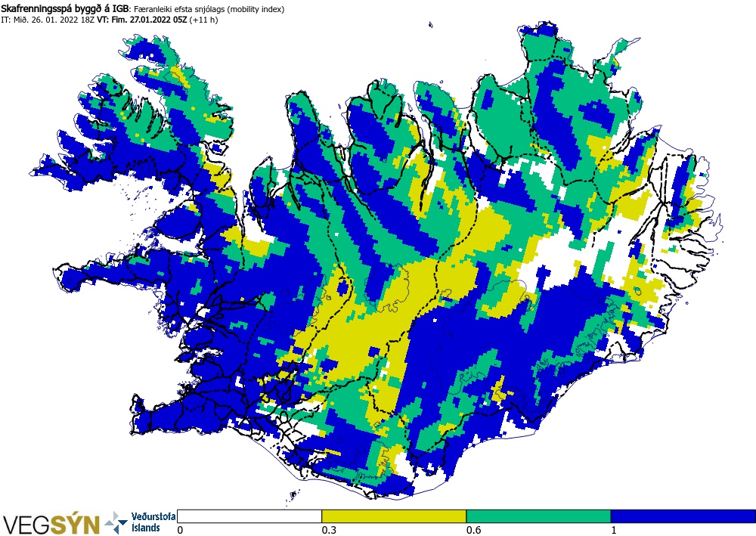
Task: Click the legend value '0.6'
Action: pyautogui.click(x=473, y=530)
